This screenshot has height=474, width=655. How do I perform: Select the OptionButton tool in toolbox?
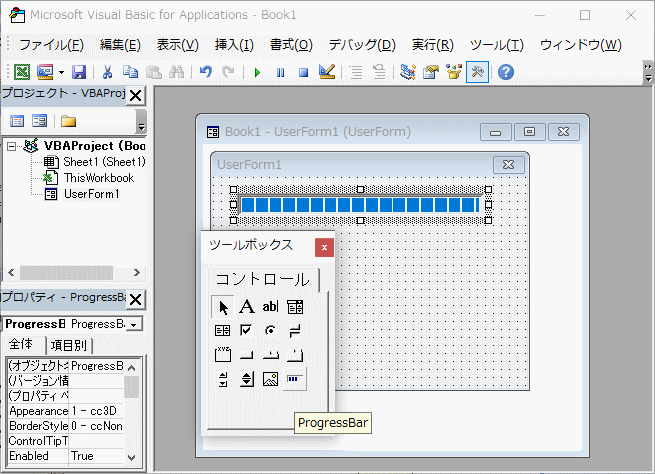270,331
